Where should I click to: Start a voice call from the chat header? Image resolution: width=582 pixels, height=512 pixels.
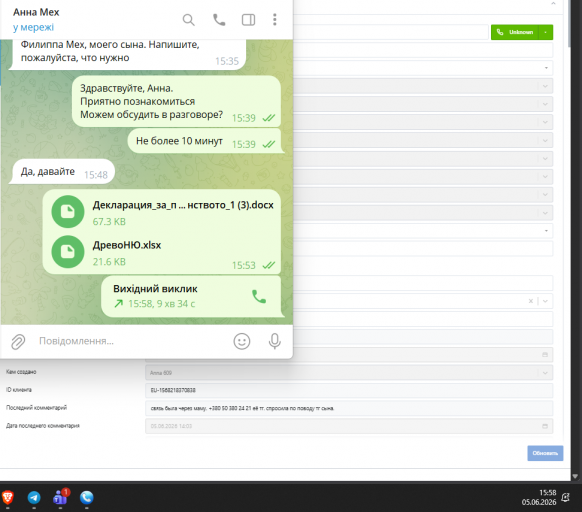pyautogui.click(x=219, y=20)
